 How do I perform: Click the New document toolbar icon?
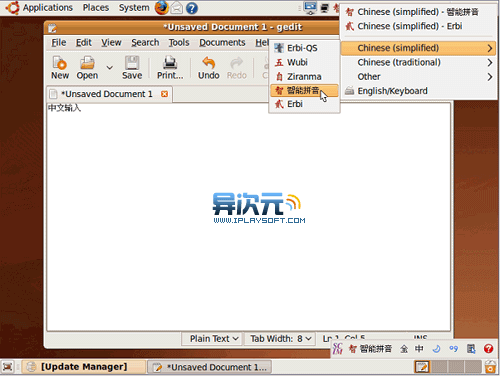point(60,68)
